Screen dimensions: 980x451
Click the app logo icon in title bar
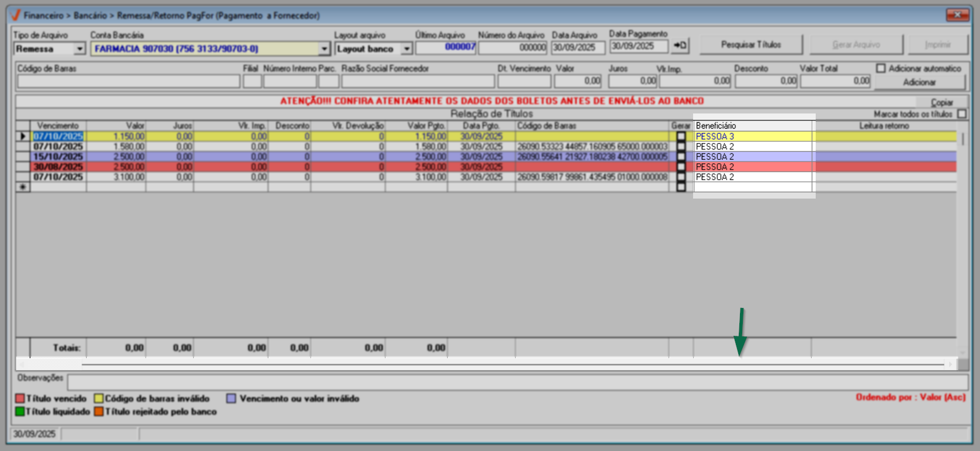click(x=16, y=15)
